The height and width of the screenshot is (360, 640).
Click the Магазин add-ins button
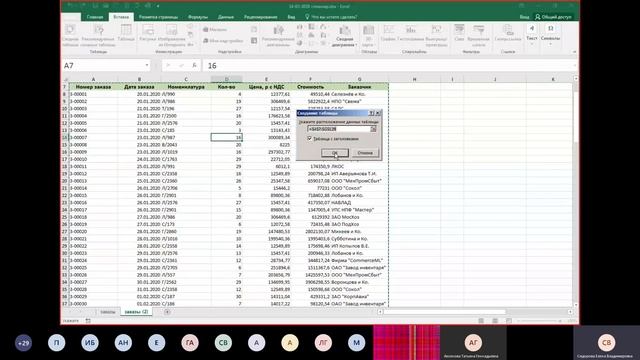[215, 29]
